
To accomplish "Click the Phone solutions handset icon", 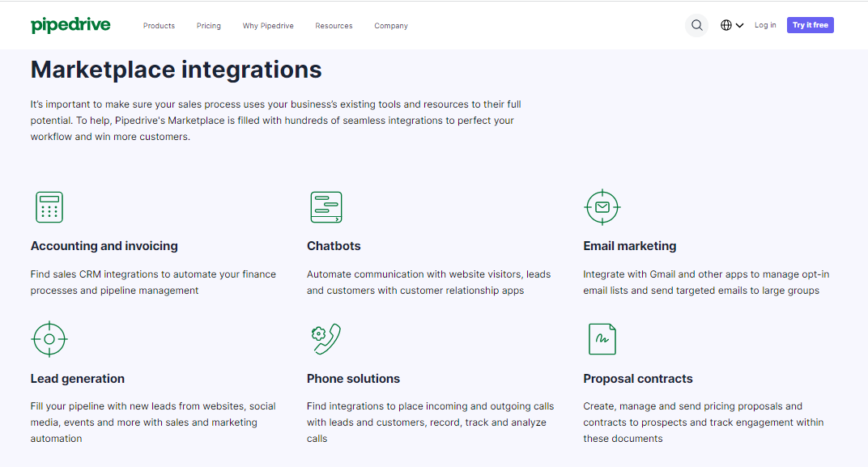I will (x=326, y=338).
